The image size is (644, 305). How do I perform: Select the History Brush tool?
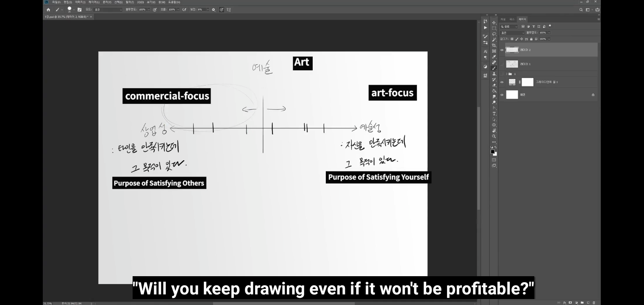point(494,79)
